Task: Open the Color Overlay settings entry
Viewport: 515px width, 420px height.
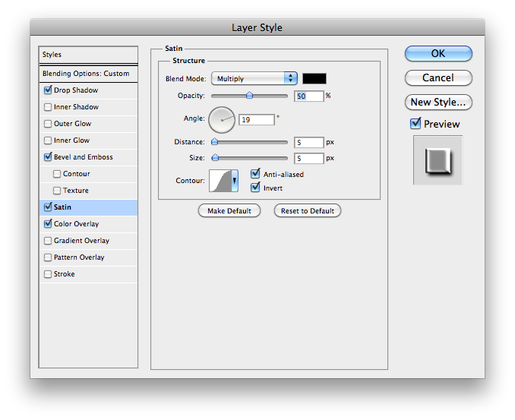Action: pyautogui.click(x=76, y=224)
